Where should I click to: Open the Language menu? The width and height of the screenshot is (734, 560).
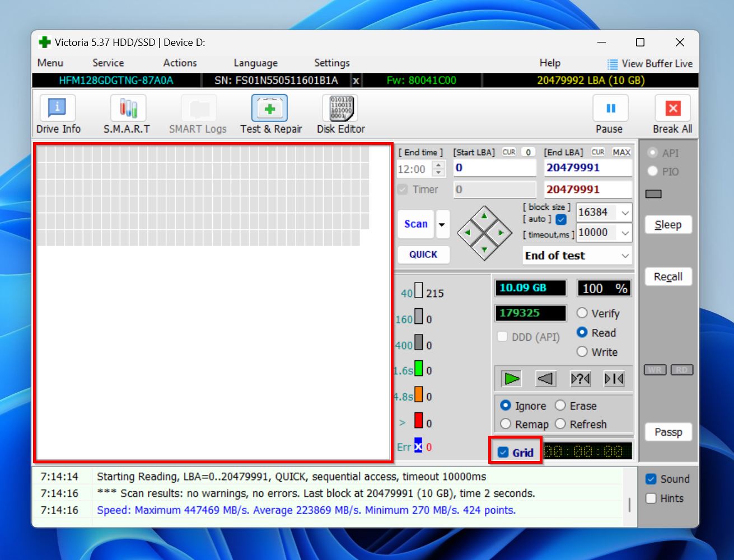pyautogui.click(x=255, y=63)
